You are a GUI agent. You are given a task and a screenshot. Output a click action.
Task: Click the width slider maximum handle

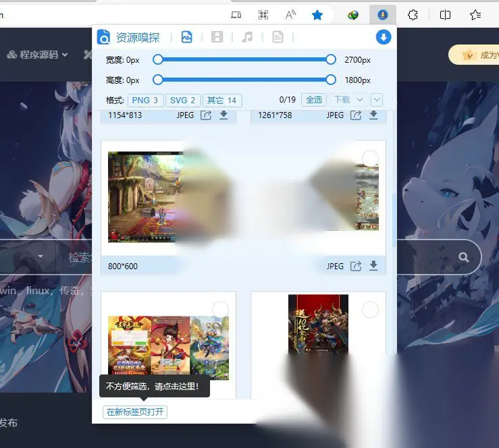(x=331, y=59)
